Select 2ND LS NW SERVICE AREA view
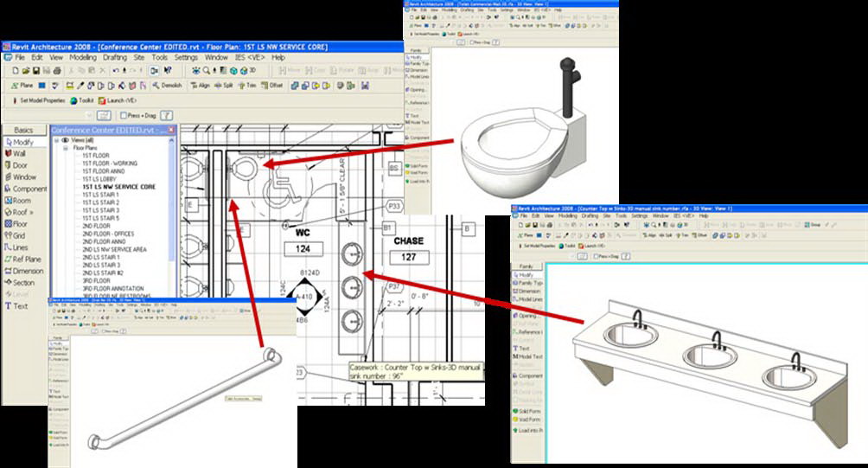Viewport: 868px width, 468px height. coord(115,250)
